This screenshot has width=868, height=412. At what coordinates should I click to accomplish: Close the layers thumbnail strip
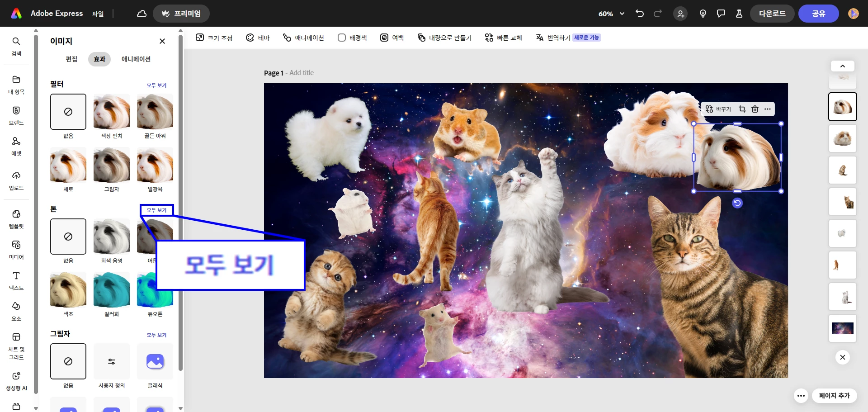coord(843,357)
